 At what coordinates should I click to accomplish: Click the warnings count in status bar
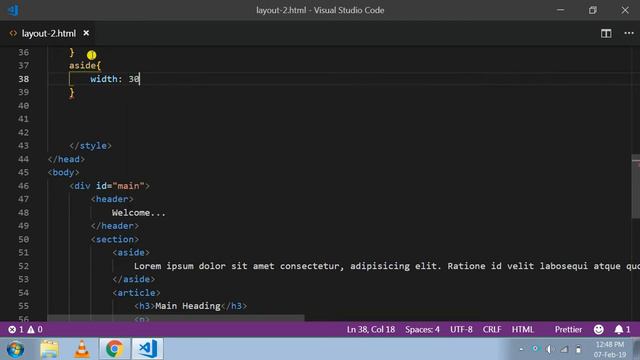(x=35, y=329)
